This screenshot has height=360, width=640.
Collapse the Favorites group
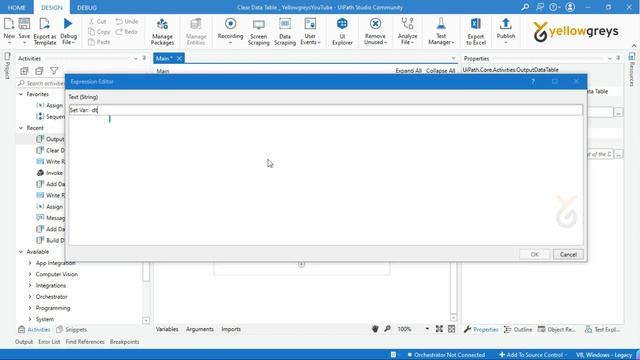click(x=21, y=94)
